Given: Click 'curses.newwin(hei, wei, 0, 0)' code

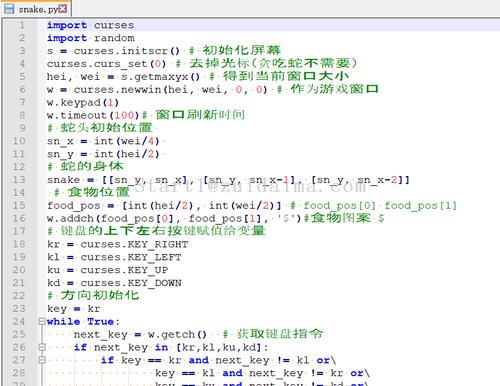Looking at the screenshot, I should point(170,89).
